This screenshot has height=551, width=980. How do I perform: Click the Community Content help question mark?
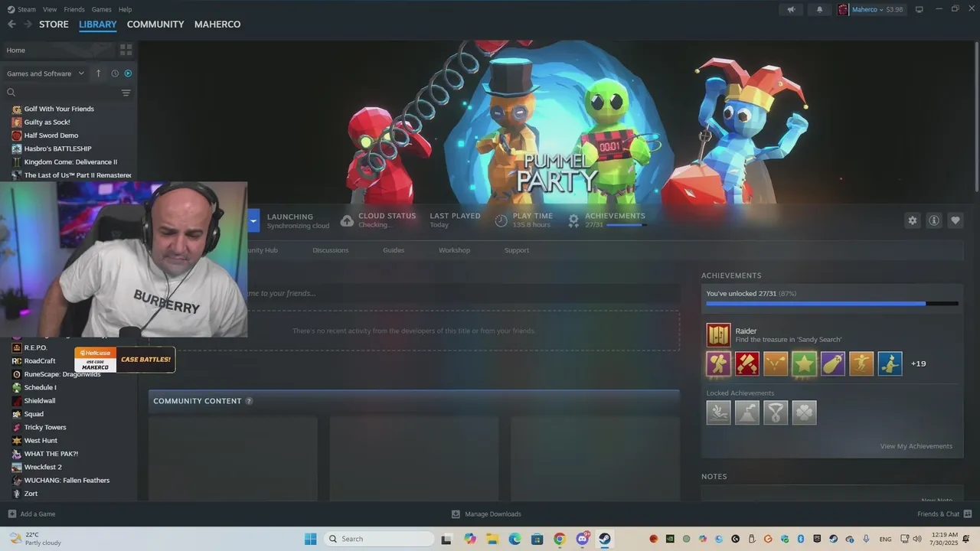[249, 401]
